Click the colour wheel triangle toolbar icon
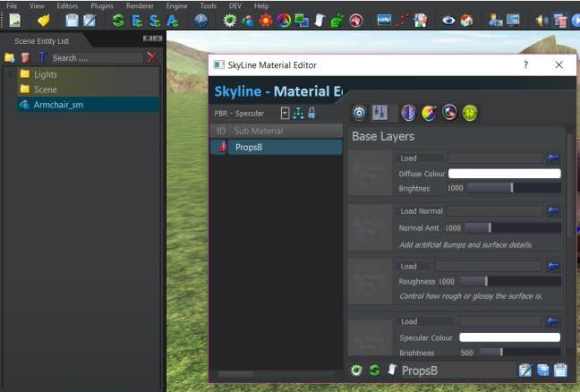 click(x=284, y=21)
